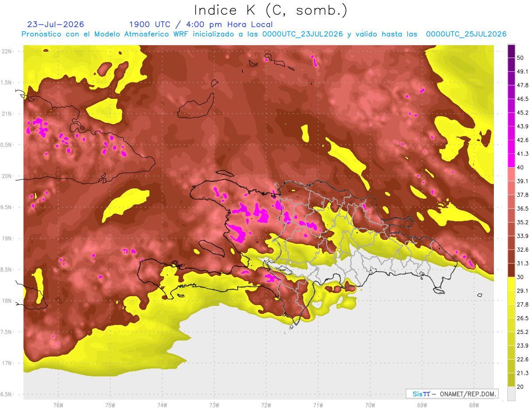Click the dark purple colorbar segment above 50
The width and height of the screenshot is (532, 411).
click(511, 51)
